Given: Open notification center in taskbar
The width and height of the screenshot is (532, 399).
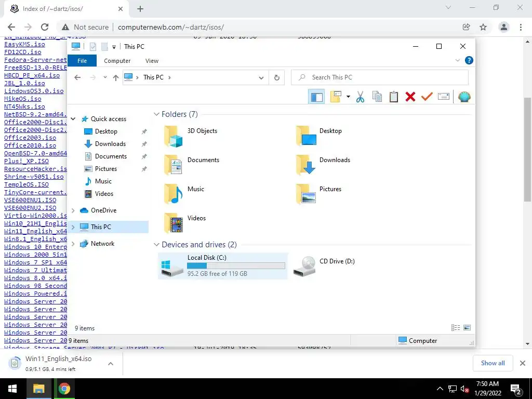Looking at the screenshot, I should 515,389.
